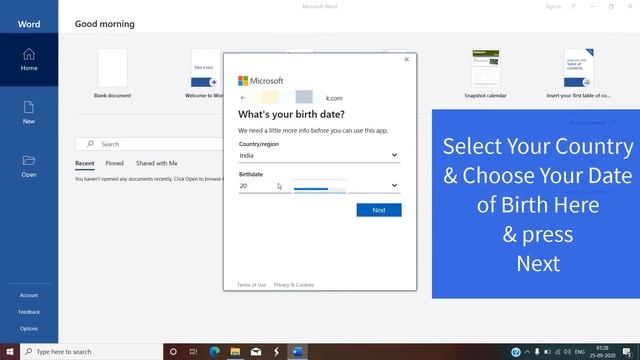Select the Blank document template
640x360 pixels.
pyautogui.click(x=112, y=73)
